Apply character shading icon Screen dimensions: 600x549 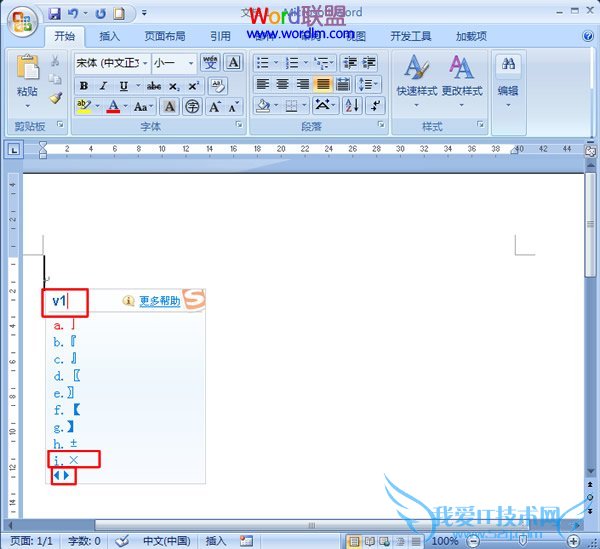pos(170,107)
